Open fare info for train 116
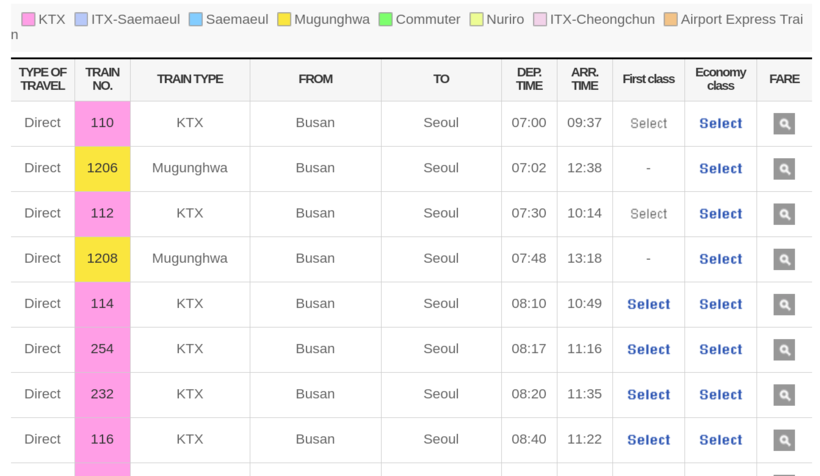The width and height of the screenshot is (820, 476). pos(784,439)
